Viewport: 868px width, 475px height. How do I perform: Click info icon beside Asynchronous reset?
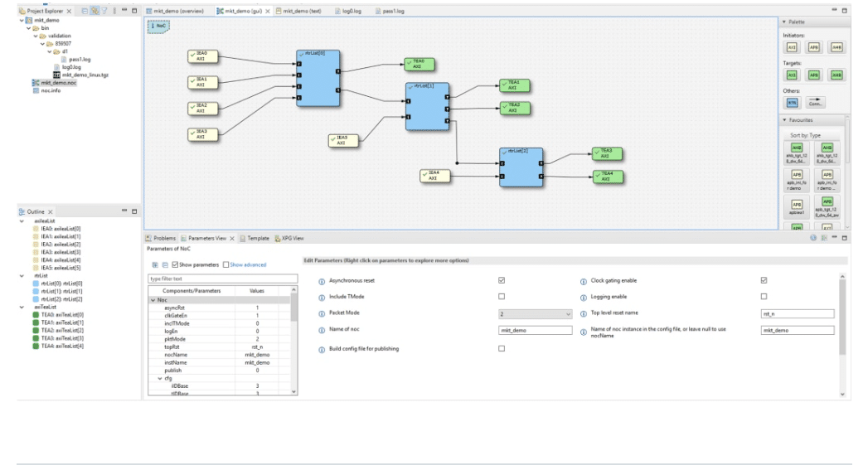coord(321,281)
